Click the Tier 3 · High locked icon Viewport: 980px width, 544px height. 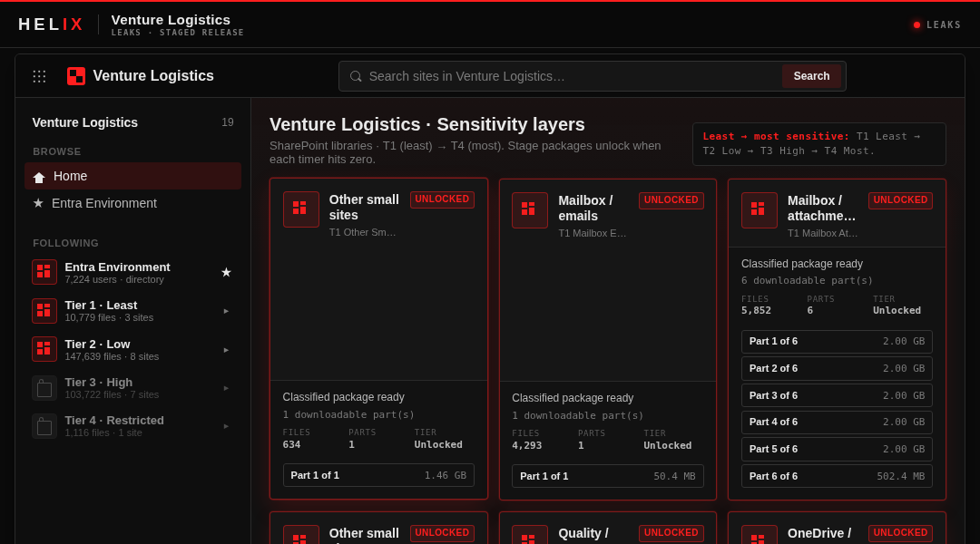pos(44,388)
